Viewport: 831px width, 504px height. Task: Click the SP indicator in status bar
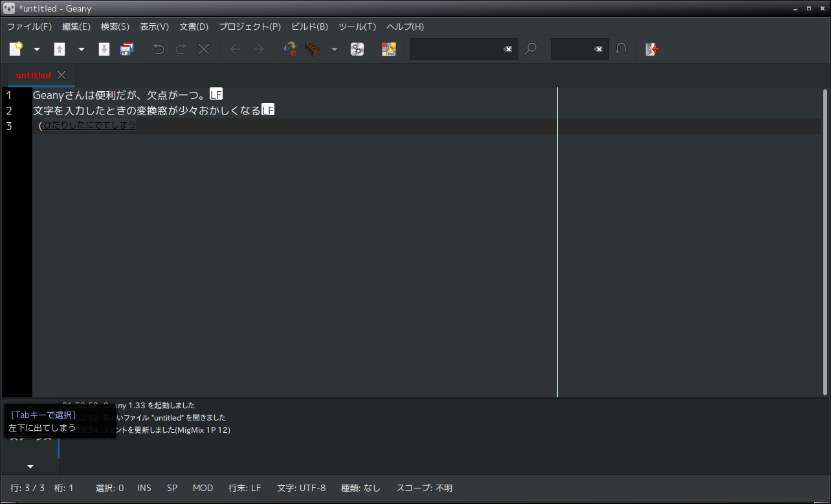coord(172,488)
